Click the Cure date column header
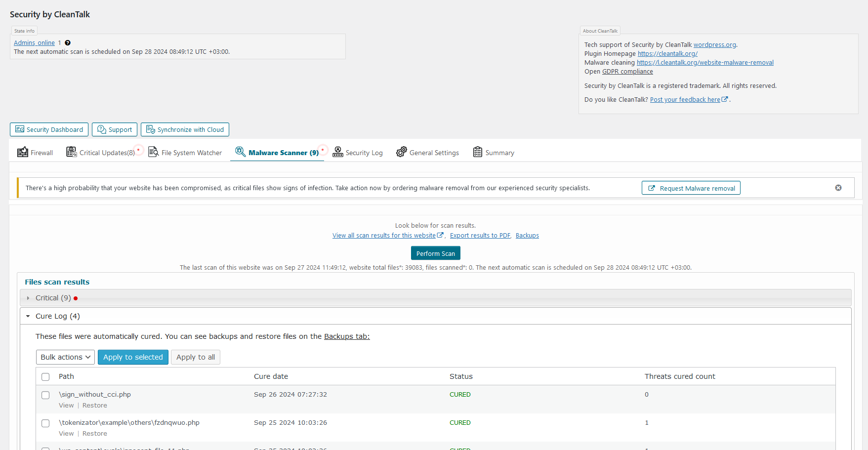 click(271, 376)
